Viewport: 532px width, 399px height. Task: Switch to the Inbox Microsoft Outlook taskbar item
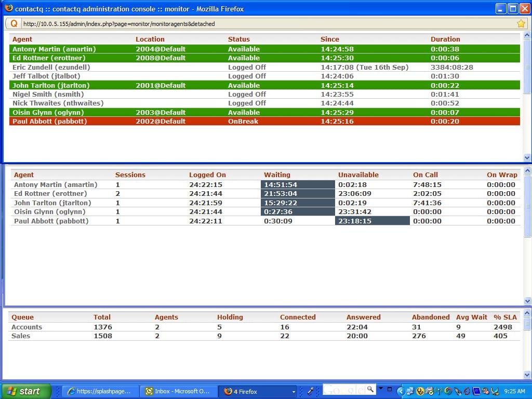point(178,391)
